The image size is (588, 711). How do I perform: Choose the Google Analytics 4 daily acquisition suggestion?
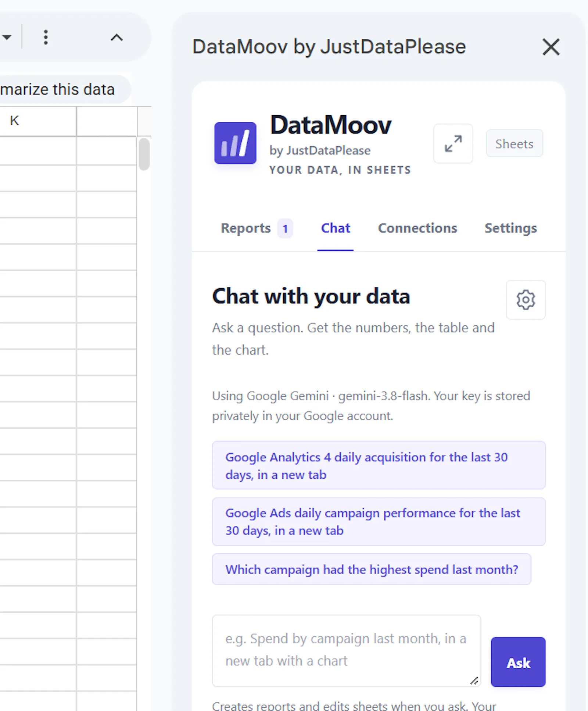coord(379,465)
